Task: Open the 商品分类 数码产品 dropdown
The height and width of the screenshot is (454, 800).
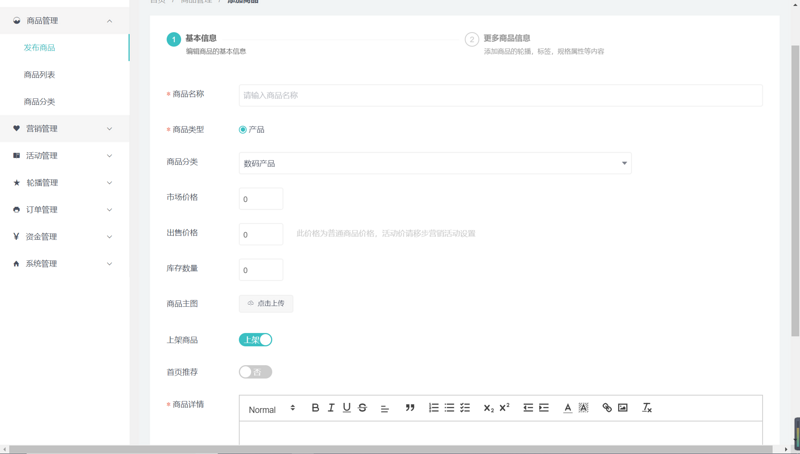Action: coord(435,163)
